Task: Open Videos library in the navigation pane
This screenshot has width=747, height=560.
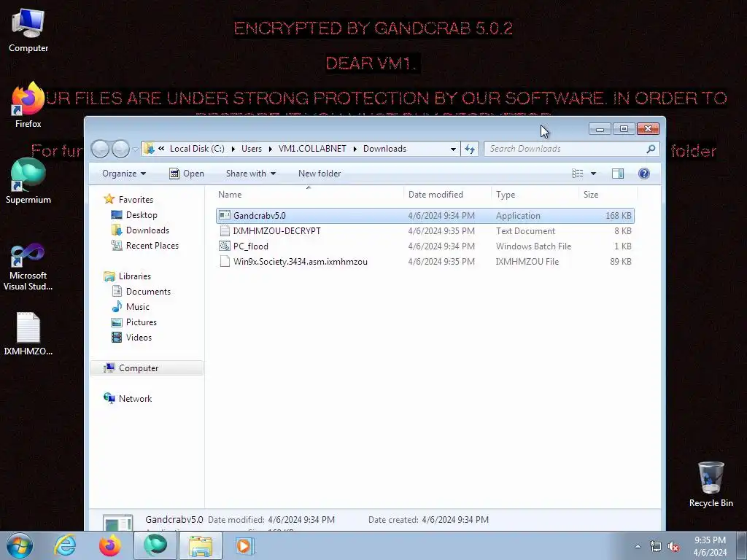Action: click(x=139, y=337)
